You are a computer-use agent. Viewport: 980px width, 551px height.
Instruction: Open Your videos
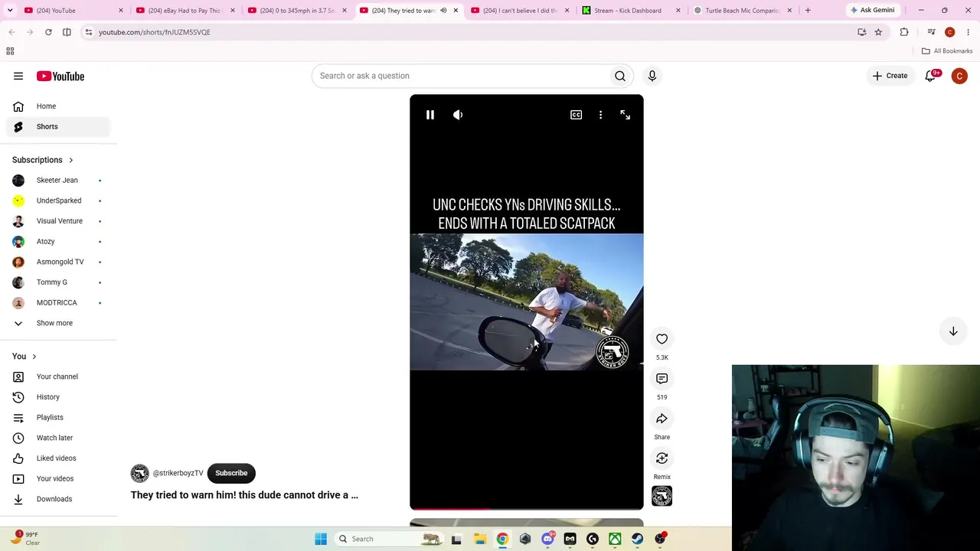point(58,479)
